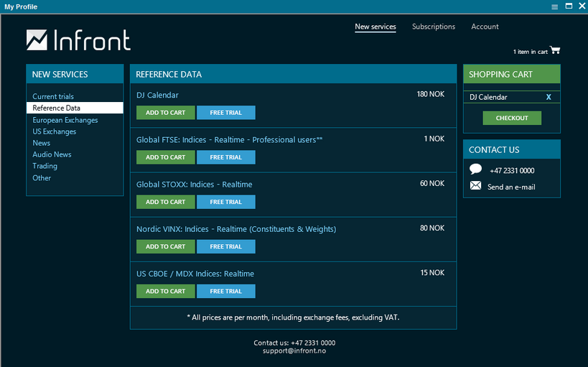
Task: Close the My Profile window
Action: tap(582, 6)
